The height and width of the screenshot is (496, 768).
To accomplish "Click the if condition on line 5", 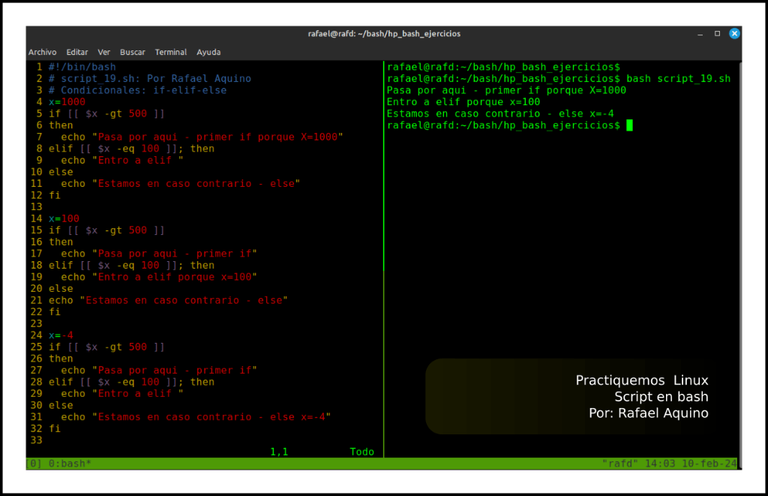I will point(107,114).
